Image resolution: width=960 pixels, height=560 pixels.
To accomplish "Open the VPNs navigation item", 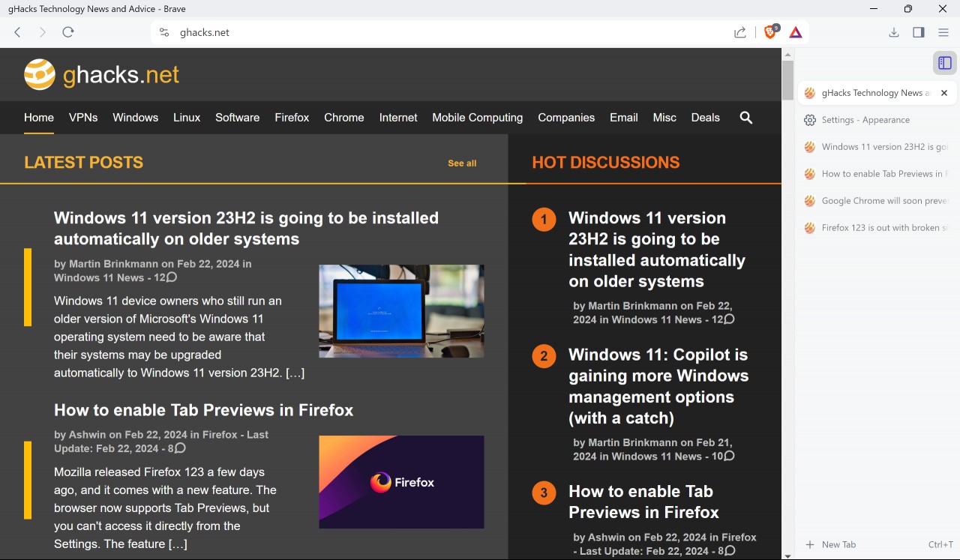I will (83, 118).
